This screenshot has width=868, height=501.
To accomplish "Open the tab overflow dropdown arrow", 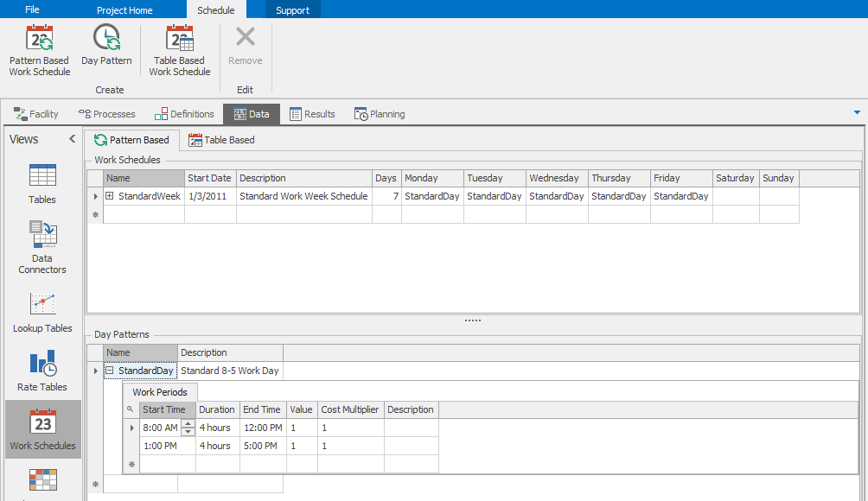I will tap(857, 113).
